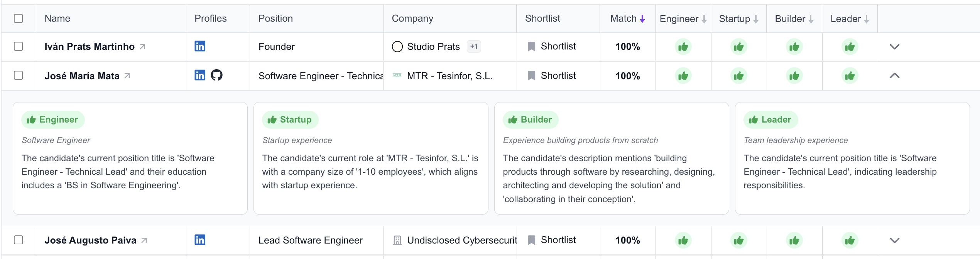
Task: Expand details for José Augusto Paiva
Action: [x=894, y=240]
